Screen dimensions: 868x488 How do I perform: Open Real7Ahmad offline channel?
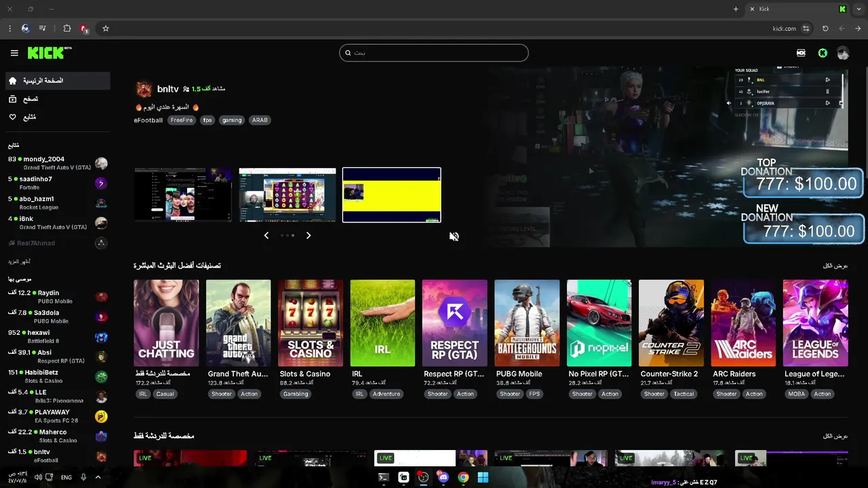[x=57, y=243]
